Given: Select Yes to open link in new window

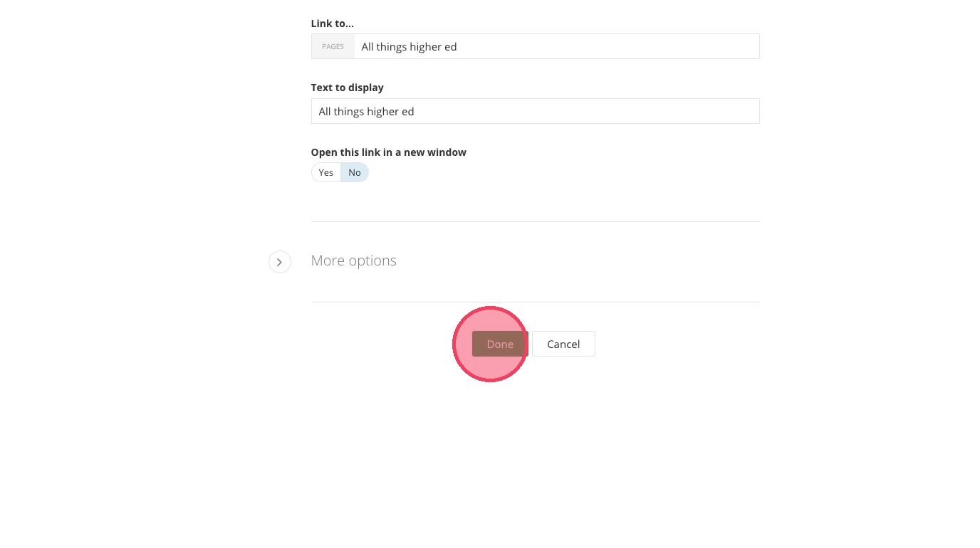Looking at the screenshot, I should (326, 173).
